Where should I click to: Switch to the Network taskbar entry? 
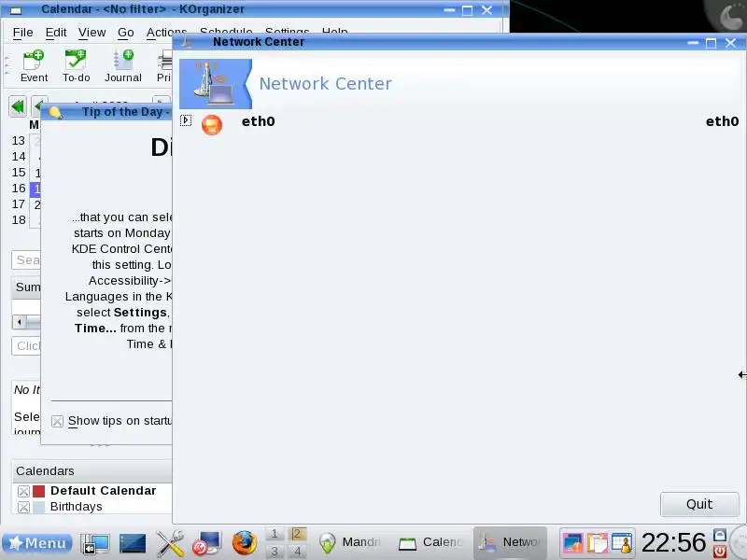click(x=510, y=542)
